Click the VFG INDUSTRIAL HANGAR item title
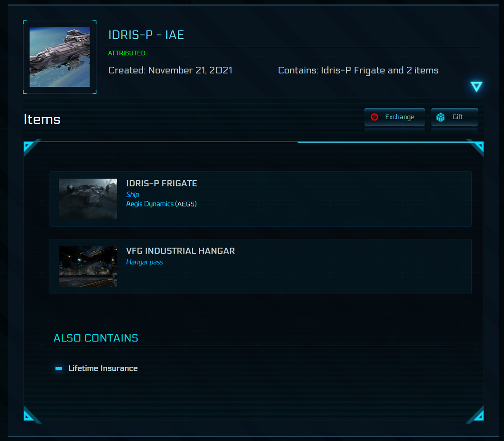This screenshot has height=441, width=504. click(x=181, y=251)
